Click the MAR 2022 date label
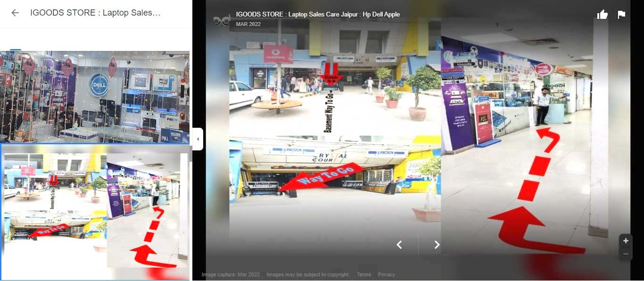644x281 pixels. [x=248, y=24]
